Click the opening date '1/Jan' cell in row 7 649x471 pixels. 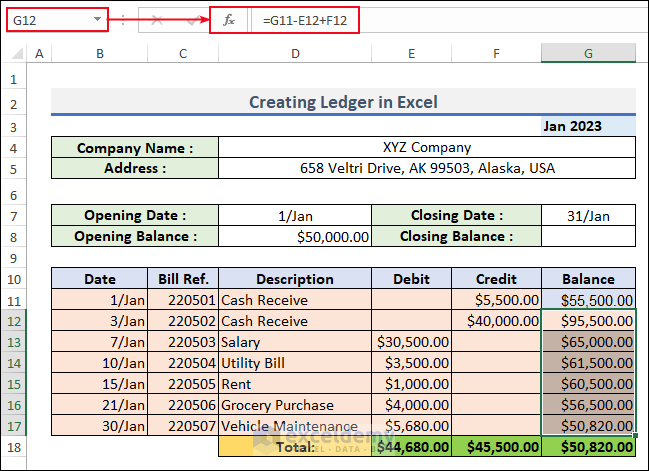coord(295,215)
